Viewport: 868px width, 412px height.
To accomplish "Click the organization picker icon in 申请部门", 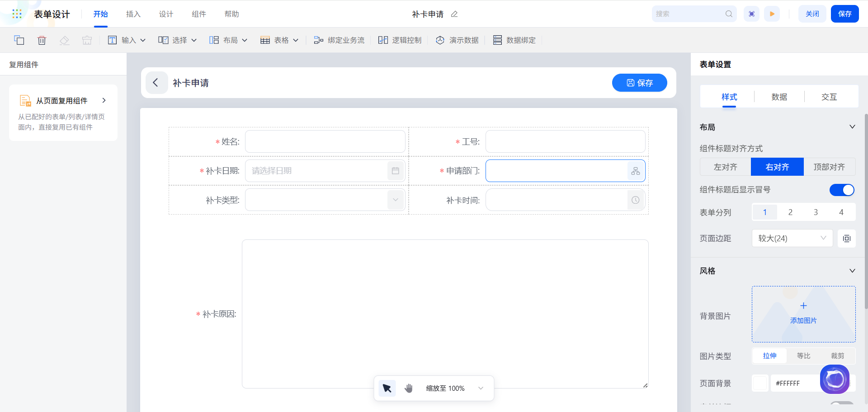I will tap(636, 171).
